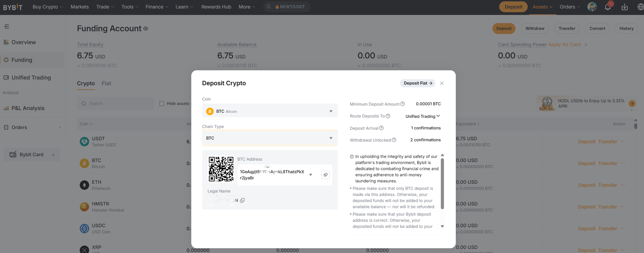Click the Deposit Fiat button

(x=418, y=83)
